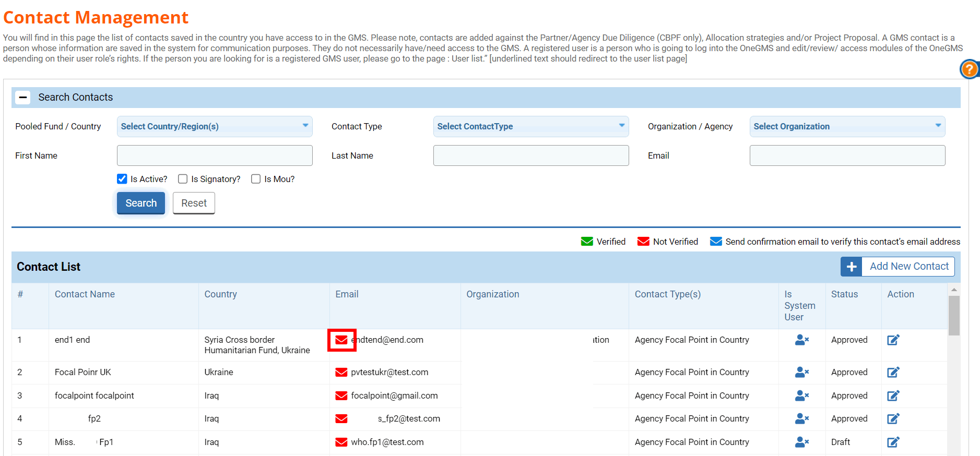This screenshot has height=456, width=980.
Task: Click envelope icon for who.fp1@test.com
Action: tap(341, 442)
